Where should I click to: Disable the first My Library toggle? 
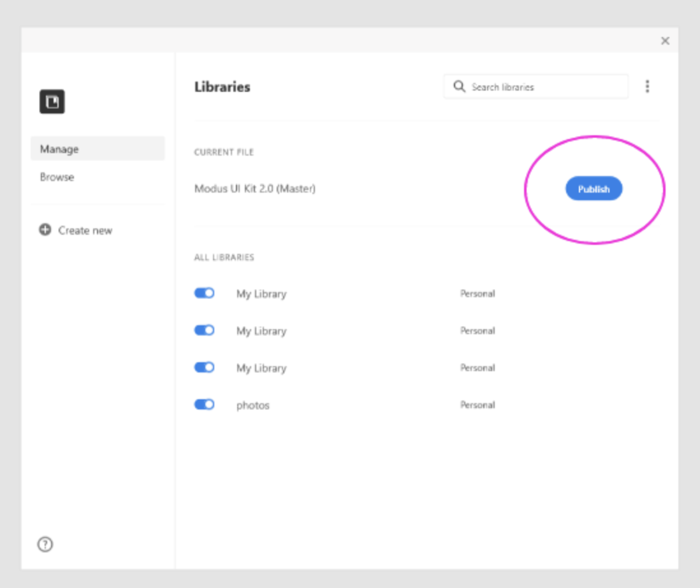point(203,293)
